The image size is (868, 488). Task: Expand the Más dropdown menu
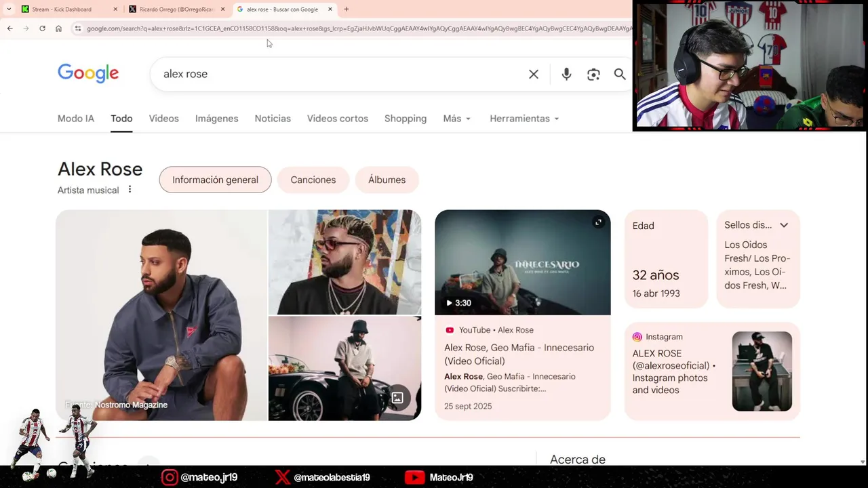456,119
